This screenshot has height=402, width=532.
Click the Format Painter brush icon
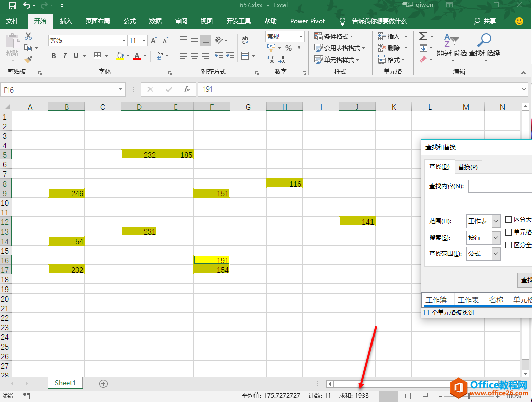(x=28, y=60)
